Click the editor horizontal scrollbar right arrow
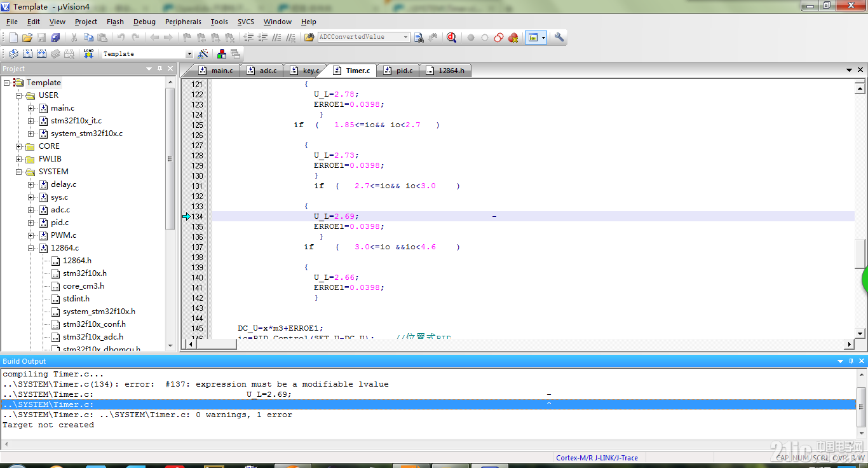This screenshot has width=868, height=468. coord(849,344)
